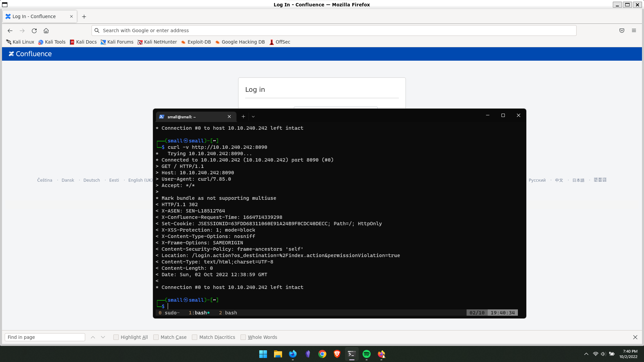
Task: Open the Firefox home page
Action: pos(46,31)
